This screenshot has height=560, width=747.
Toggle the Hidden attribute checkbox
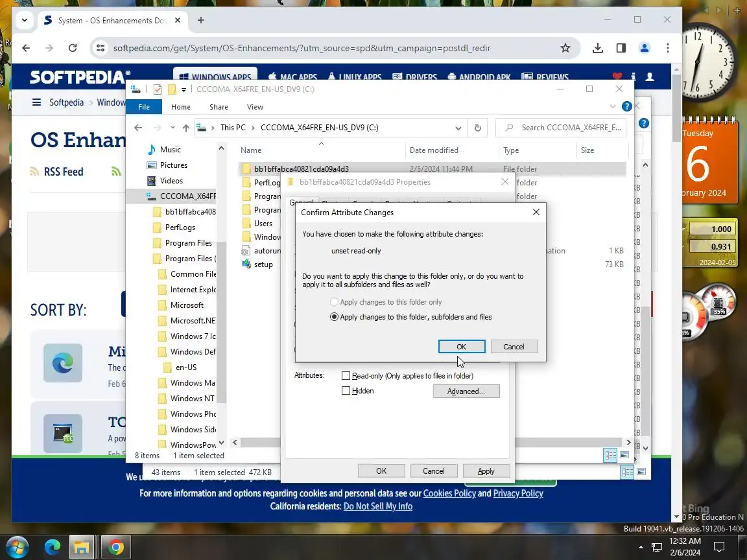346,391
